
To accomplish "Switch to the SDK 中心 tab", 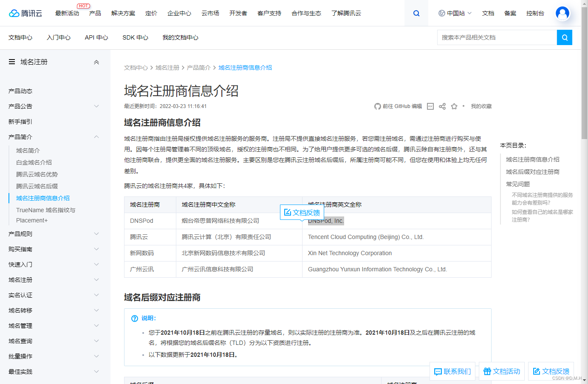I will point(136,37).
